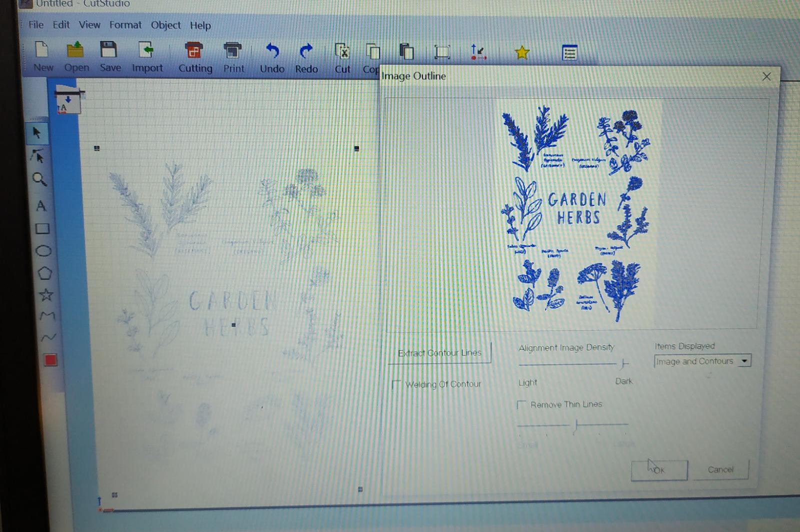Confirm the Image Outline dialog with OK
The width and height of the screenshot is (800, 532).
(659, 470)
